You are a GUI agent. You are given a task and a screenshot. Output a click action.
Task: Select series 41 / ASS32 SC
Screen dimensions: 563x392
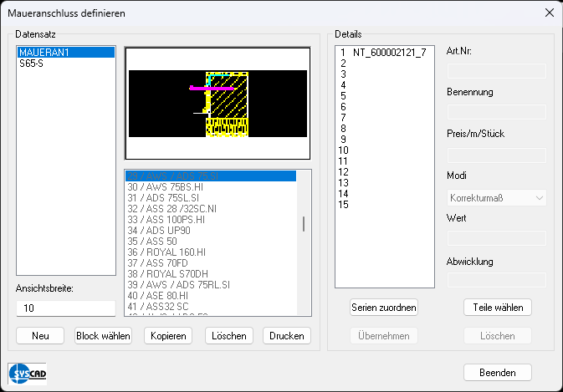click(211, 306)
